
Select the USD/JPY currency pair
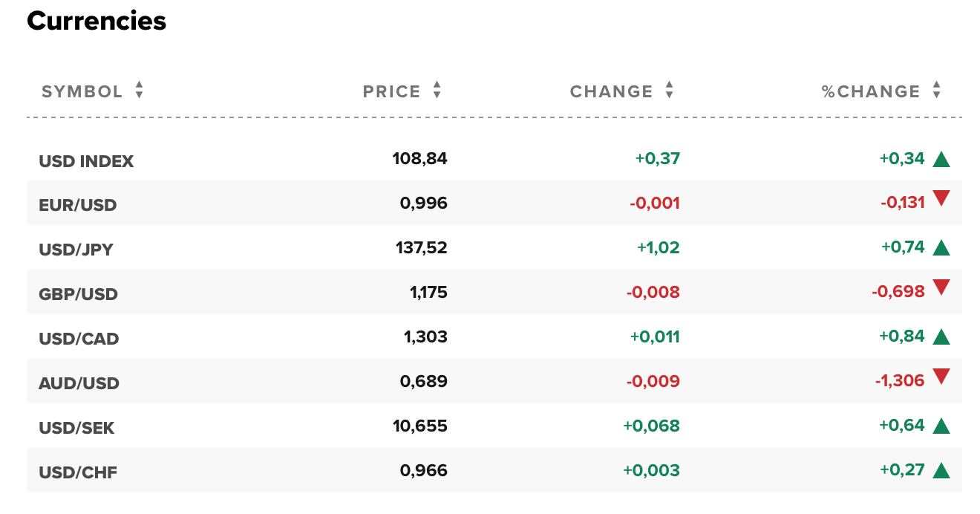tap(76, 250)
